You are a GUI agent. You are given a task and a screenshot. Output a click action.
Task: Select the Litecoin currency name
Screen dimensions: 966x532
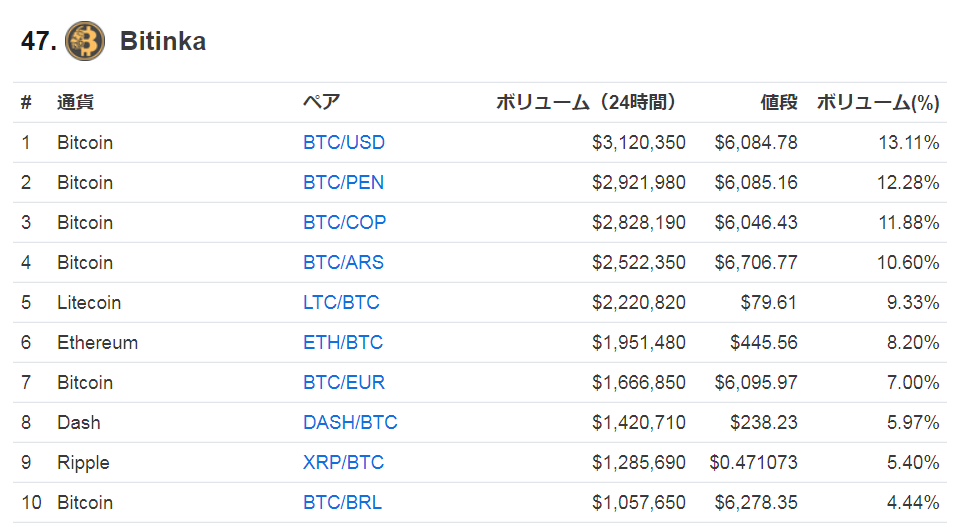coord(89,302)
